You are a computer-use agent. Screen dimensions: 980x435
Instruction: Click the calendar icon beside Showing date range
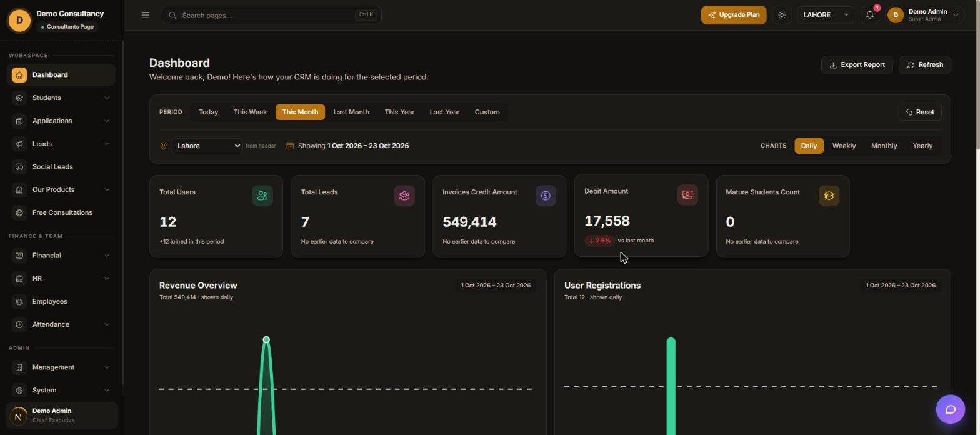pos(290,146)
